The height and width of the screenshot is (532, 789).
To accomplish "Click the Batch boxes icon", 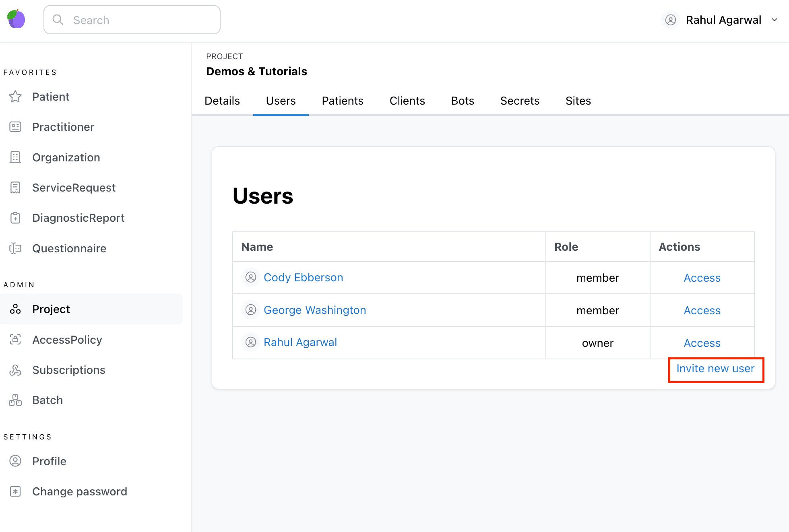I will point(15,400).
